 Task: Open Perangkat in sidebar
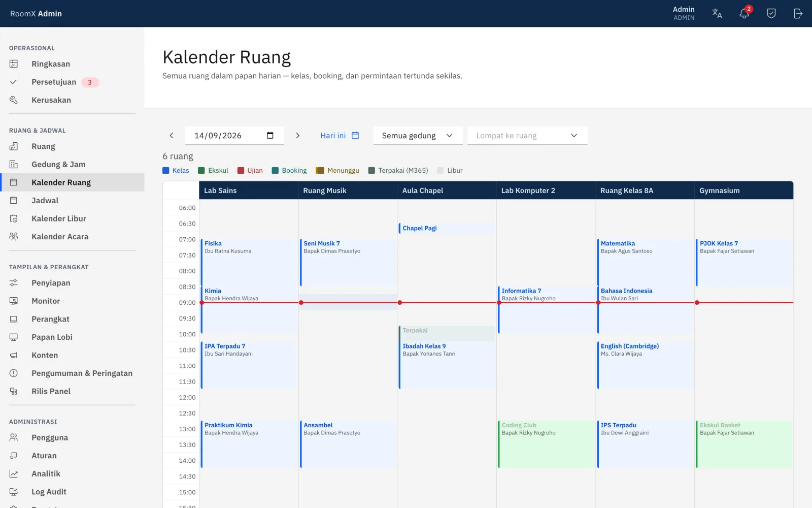[72, 319]
